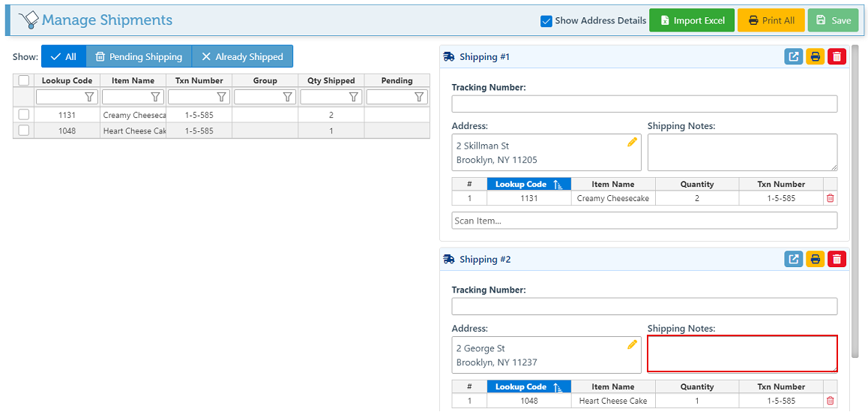Viewport: 868px width, 415px height.
Task: Uncheck Show Address Details checkbox
Action: pos(546,21)
